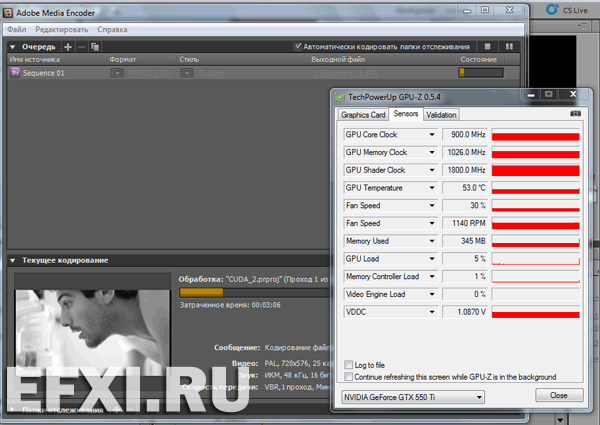
Task: Switch to the Validation tab
Action: click(441, 115)
